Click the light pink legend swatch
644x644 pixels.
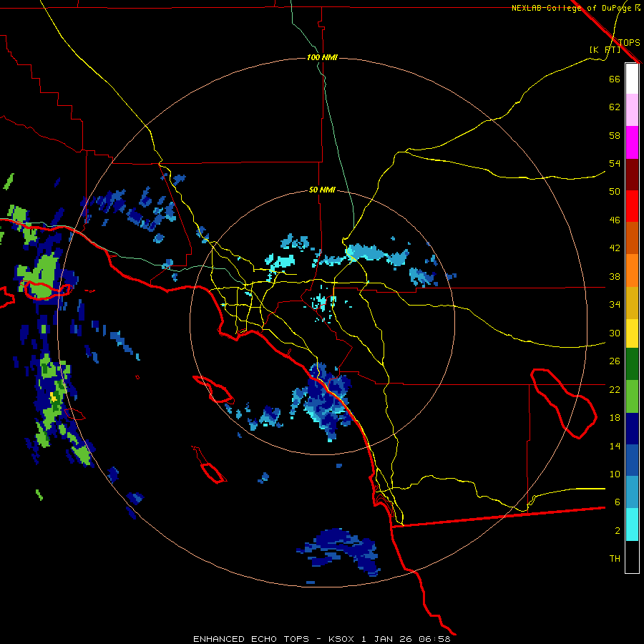point(632,110)
